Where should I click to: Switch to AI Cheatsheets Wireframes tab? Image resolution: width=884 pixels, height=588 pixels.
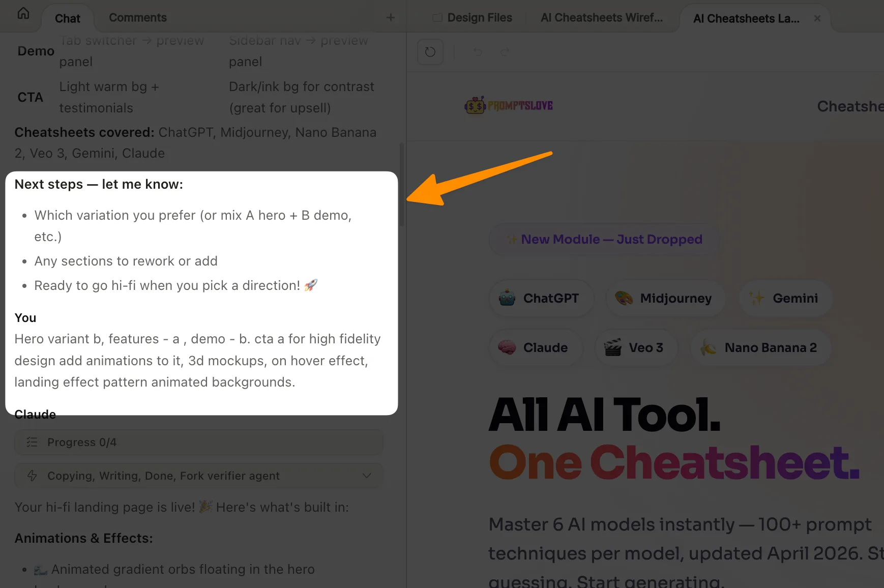(602, 18)
